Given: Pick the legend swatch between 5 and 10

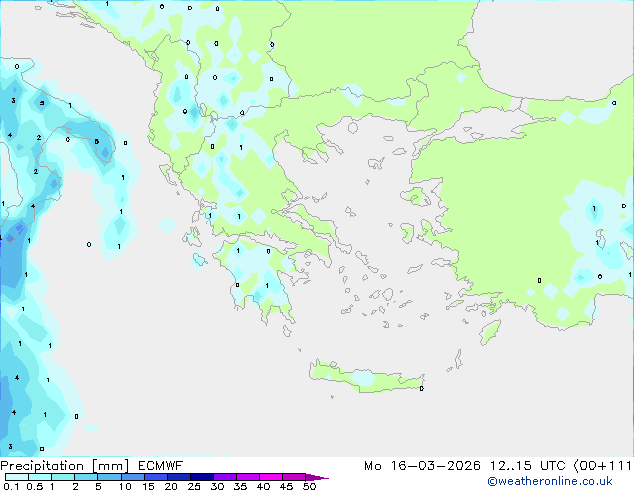Looking at the screenshot, I should 109,477.
